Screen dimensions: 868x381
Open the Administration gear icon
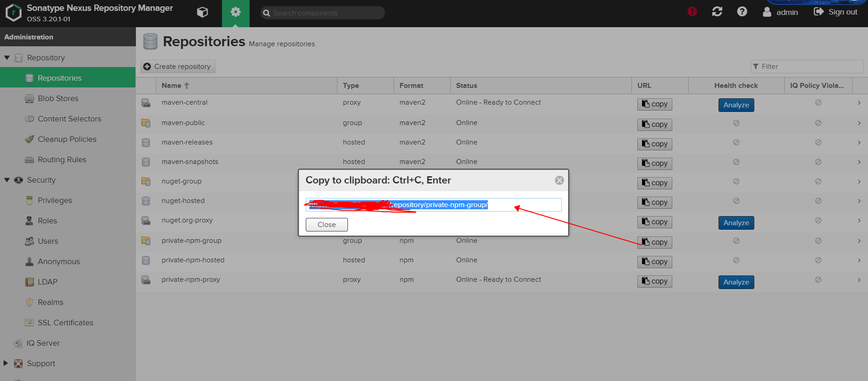point(236,12)
